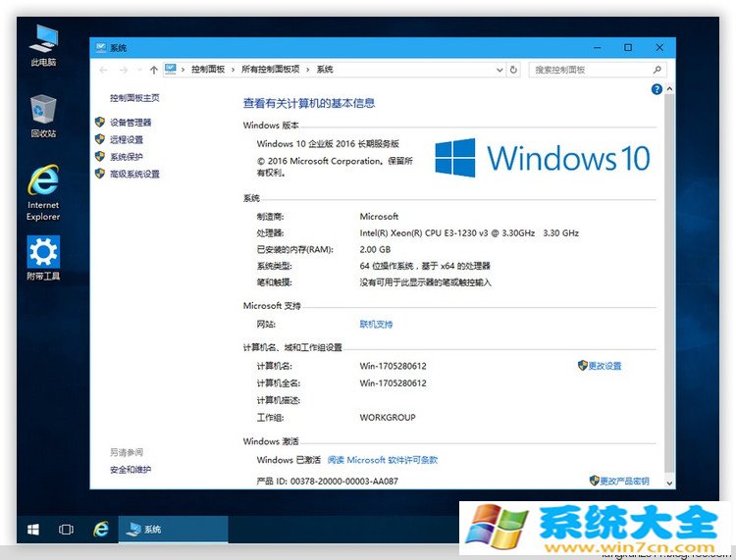736x560 pixels.
Task: Click 更改设置 next to computer name
Action: 604,366
